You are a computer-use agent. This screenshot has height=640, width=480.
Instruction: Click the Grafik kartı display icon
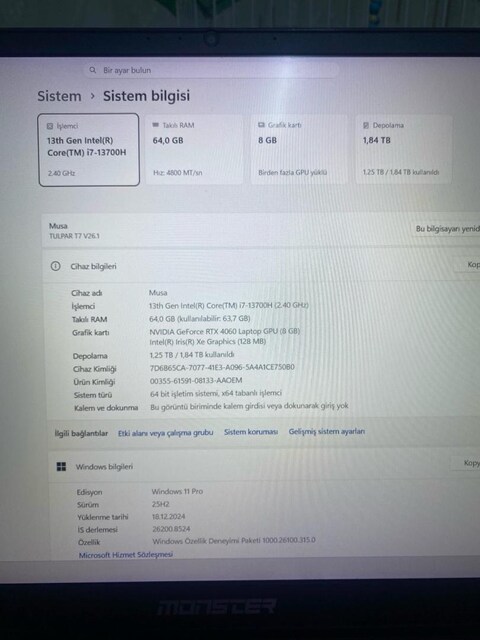coord(261,125)
